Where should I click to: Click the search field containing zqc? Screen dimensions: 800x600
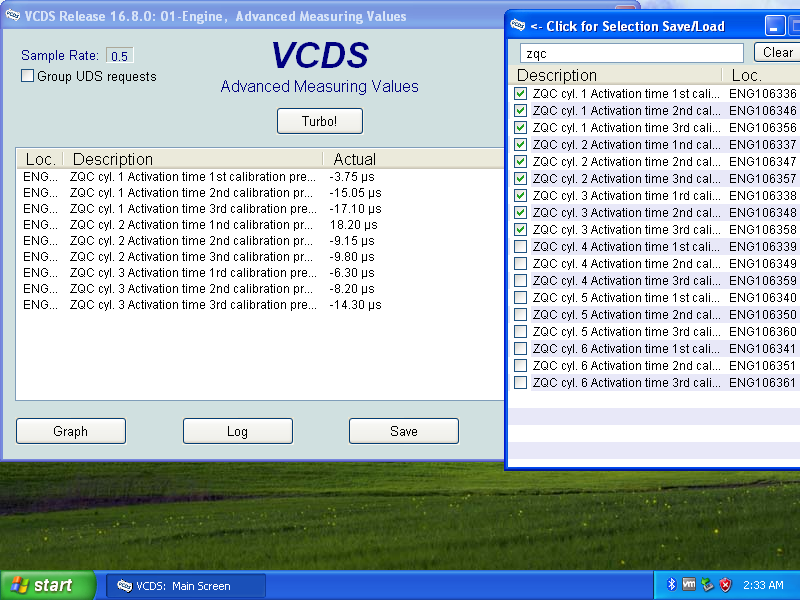632,53
